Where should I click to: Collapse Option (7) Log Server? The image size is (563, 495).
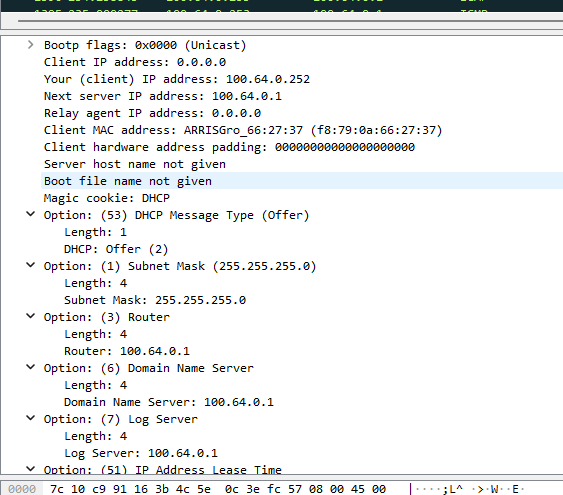(x=31, y=418)
